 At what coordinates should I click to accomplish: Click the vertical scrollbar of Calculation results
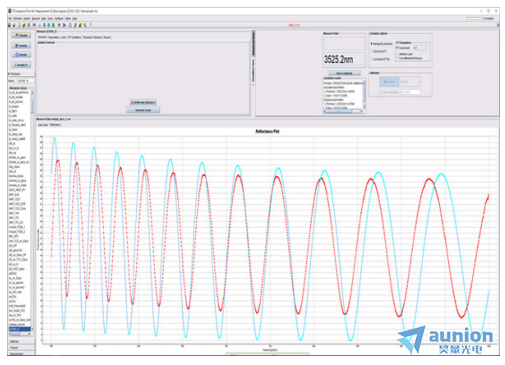tap(364, 94)
